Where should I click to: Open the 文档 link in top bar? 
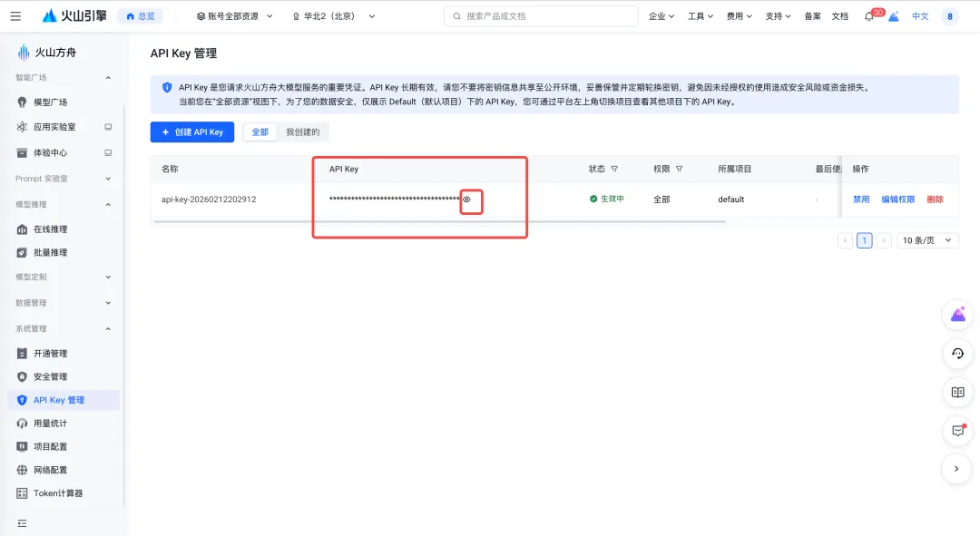(840, 16)
